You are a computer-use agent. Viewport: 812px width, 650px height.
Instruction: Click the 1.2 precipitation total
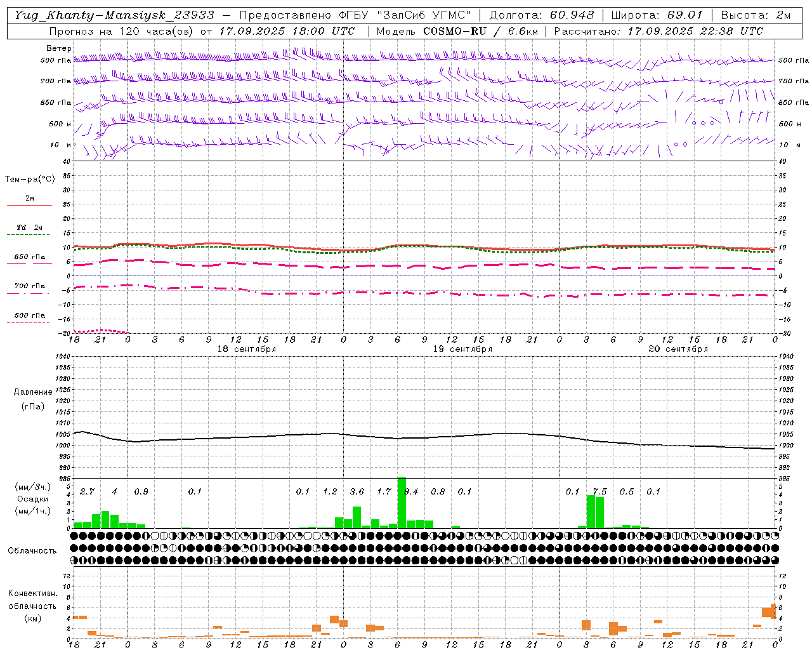click(x=330, y=491)
